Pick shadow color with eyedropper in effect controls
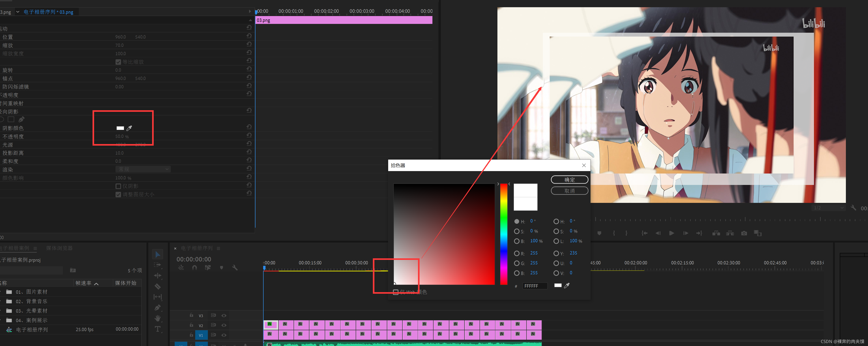Image resolution: width=868 pixels, height=346 pixels. 129,128
